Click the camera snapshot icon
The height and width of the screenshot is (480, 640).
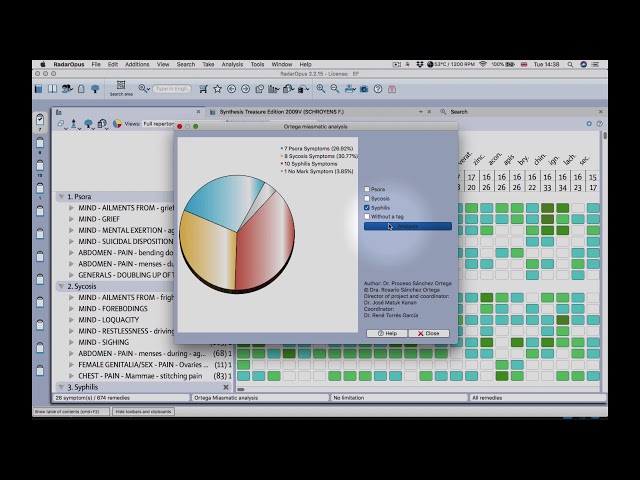tap(364, 89)
